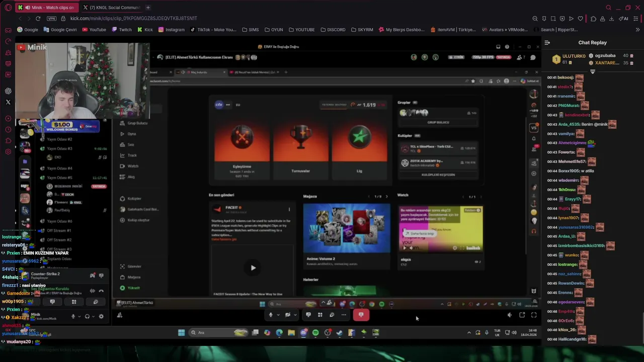
Task: Click ogzubaba in the gift leaderboard
Action: [605, 56]
